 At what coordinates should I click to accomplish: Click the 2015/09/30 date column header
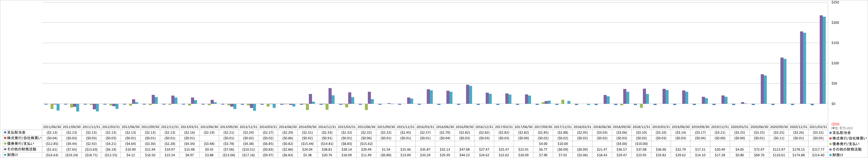click(x=386, y=127)
